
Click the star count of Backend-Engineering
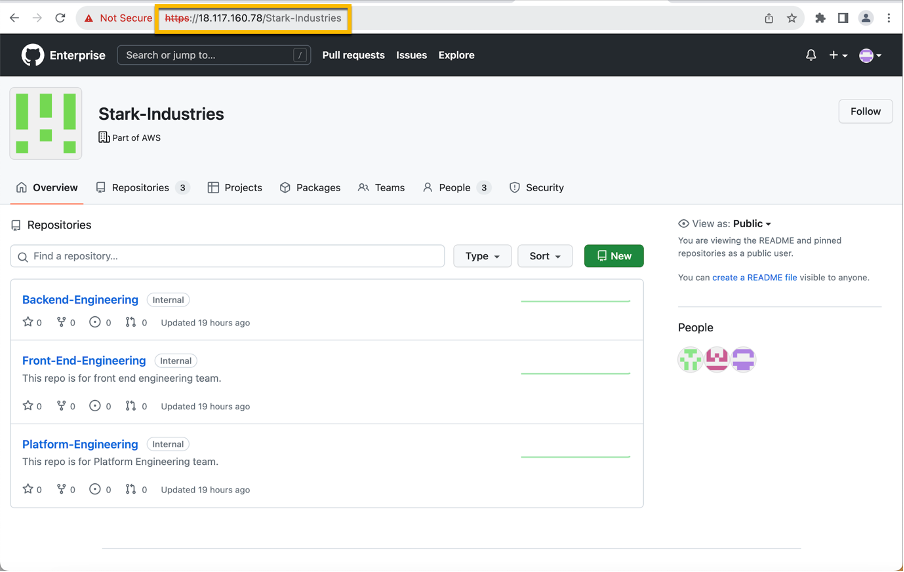point(32,322)
